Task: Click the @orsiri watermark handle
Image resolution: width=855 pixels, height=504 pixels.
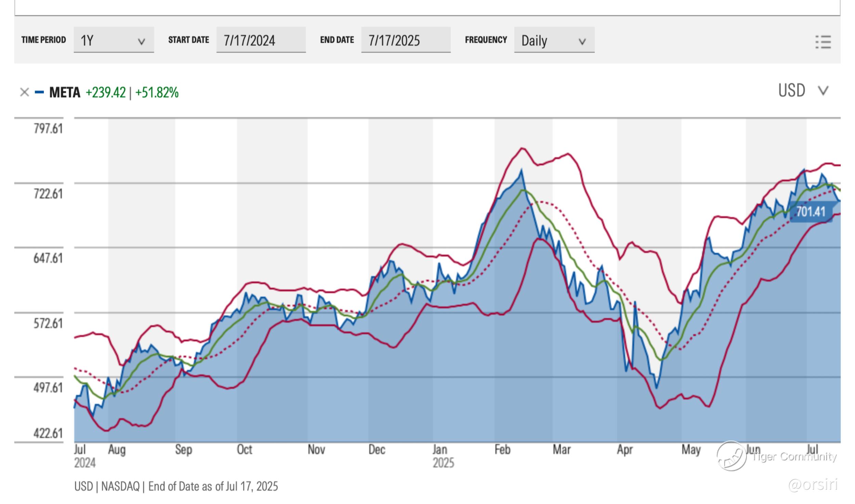Action: point(813,485)
